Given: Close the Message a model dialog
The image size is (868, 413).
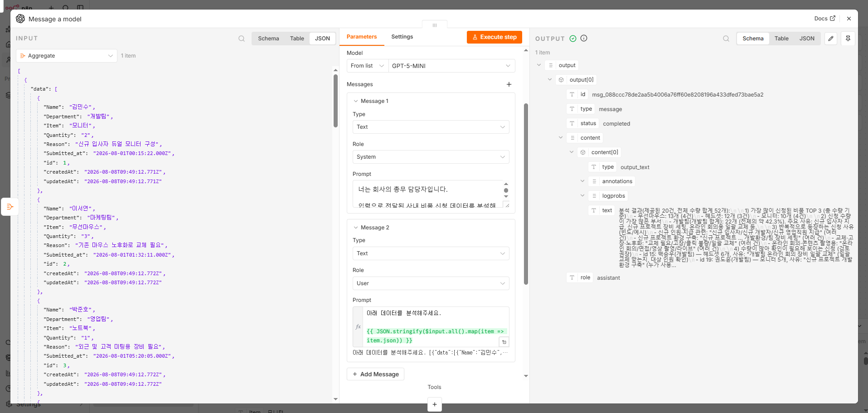Looking at the screenshot, I should 849,19.
